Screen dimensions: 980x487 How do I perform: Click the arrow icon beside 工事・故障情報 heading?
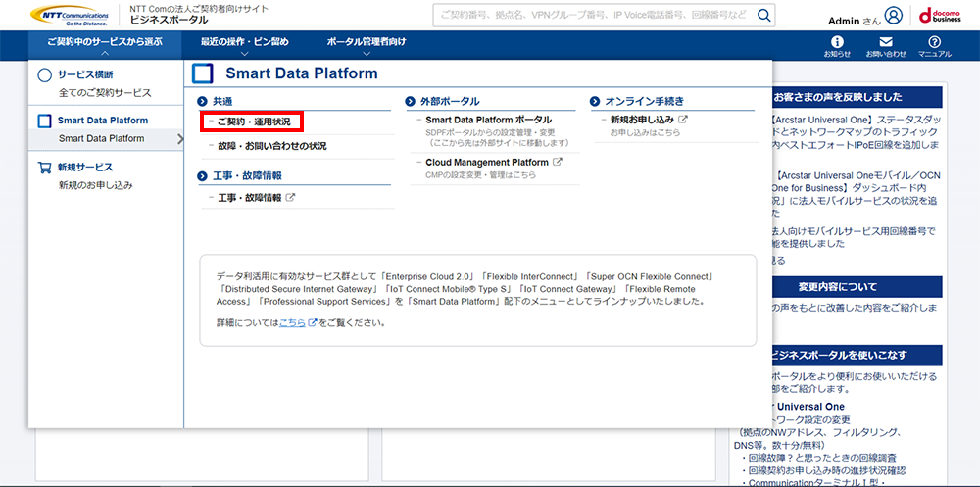(202, 176)
